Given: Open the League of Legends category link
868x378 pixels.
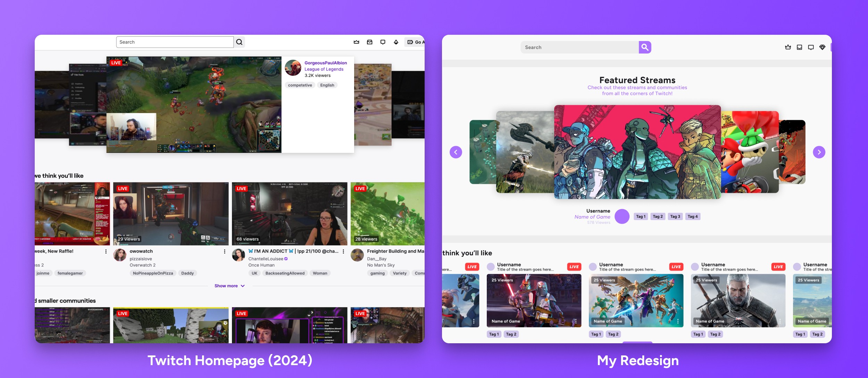Looking at the screenshot, I should point(324,69).
